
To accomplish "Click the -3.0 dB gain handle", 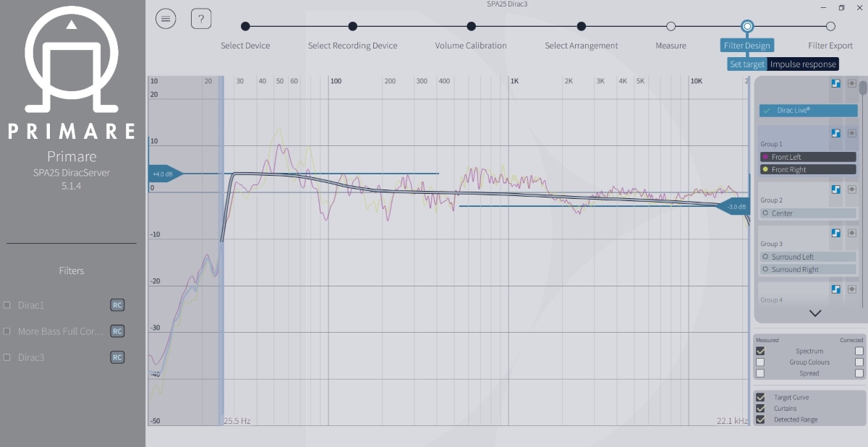I will click(x=732, y=206).
